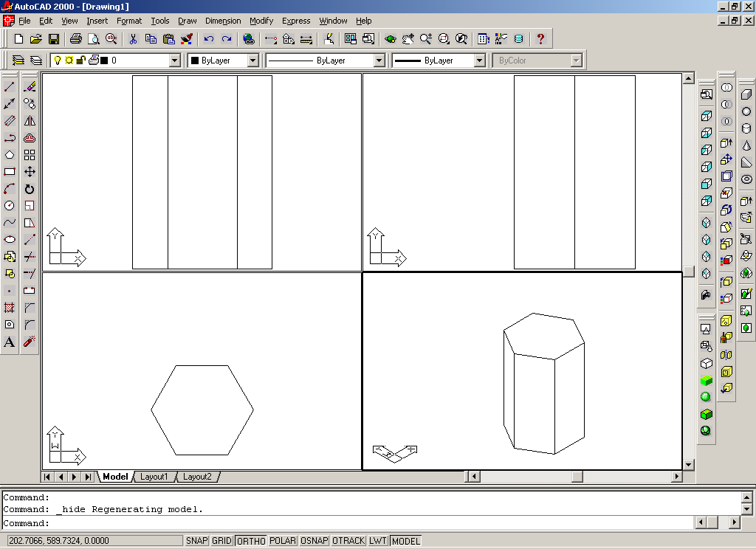Open an existing drawing file
This screenshot has width=756, height=549.
click(36, 39)
